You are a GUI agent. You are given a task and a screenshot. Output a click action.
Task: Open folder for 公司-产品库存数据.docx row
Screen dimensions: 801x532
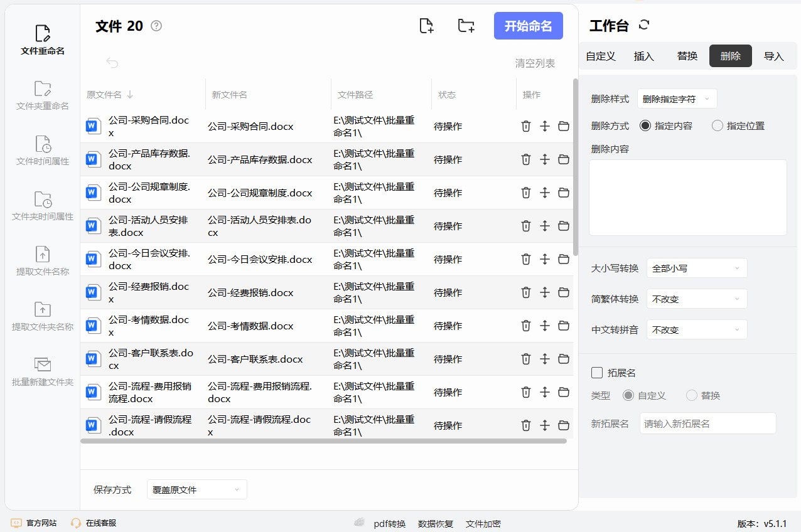[564, 159]
